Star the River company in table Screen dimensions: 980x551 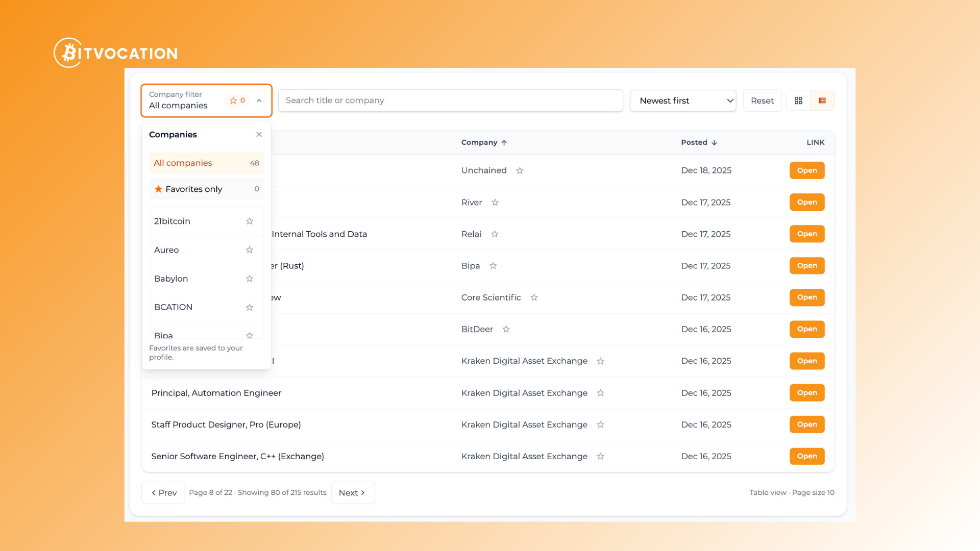click(x=495, y=203)
